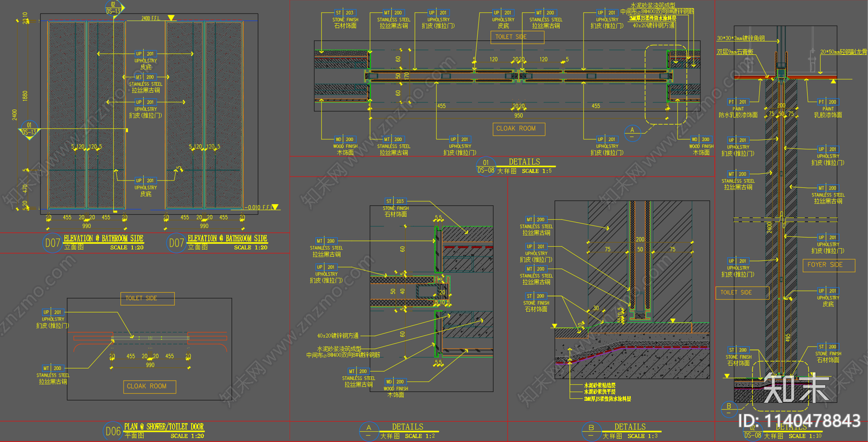The width and height of the screenshot is (868, 442).
Task: Select the CLOAK ROOM label in D06 plan
Action: pos(149,387)
